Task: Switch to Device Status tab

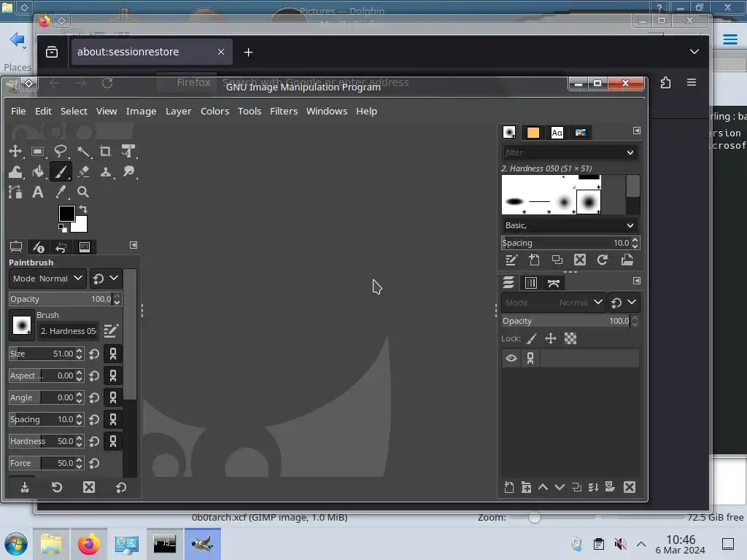Action: pos(39,246)
